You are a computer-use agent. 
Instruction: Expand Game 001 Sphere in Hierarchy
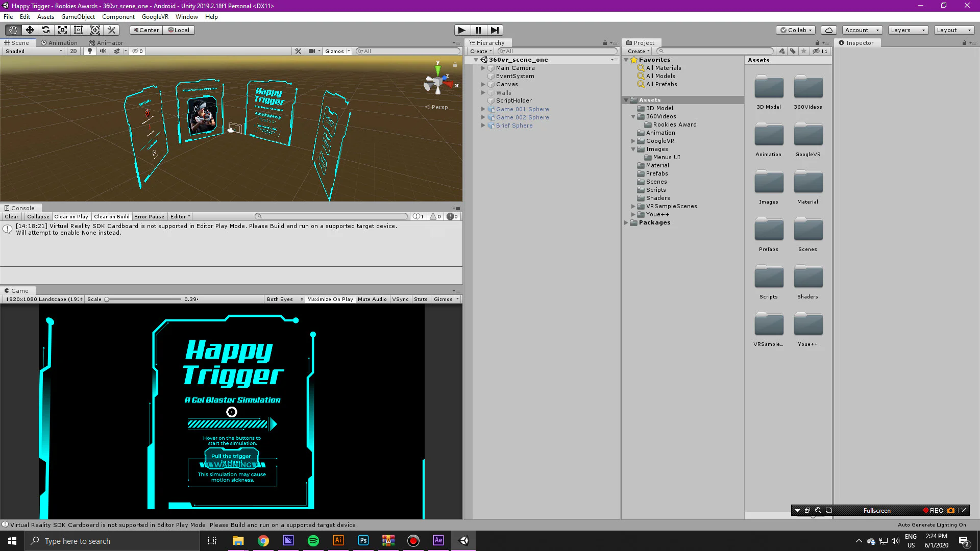483,109
